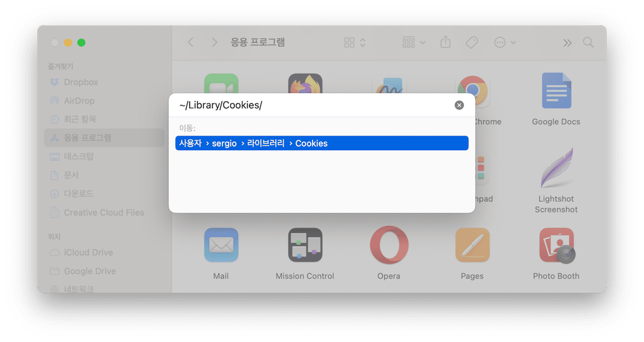Open the more actions ellipsis dropdown

[505, 42]
